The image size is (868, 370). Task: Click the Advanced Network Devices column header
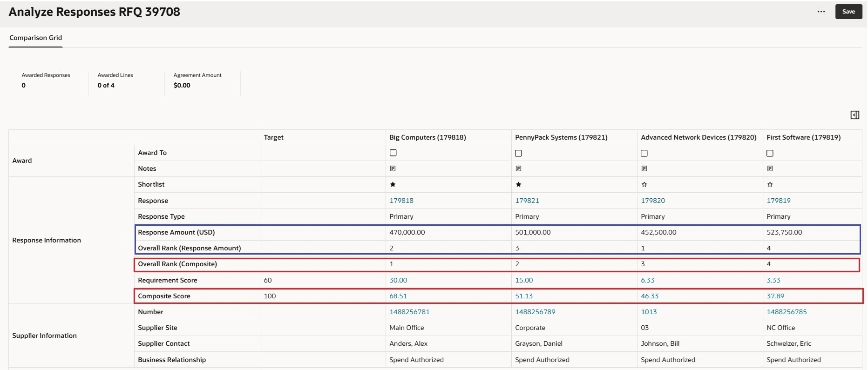698,137
